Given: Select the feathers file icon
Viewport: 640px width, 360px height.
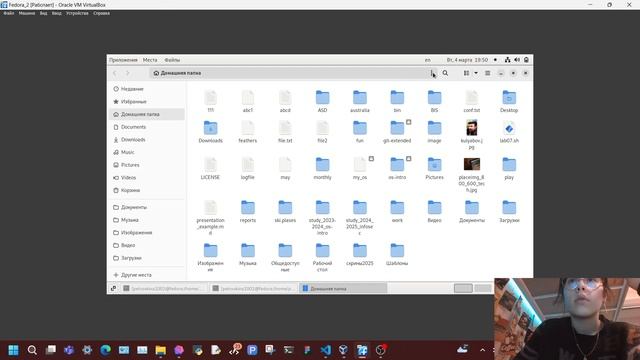Looking at the screenshot, I should (x=248, y=128).
